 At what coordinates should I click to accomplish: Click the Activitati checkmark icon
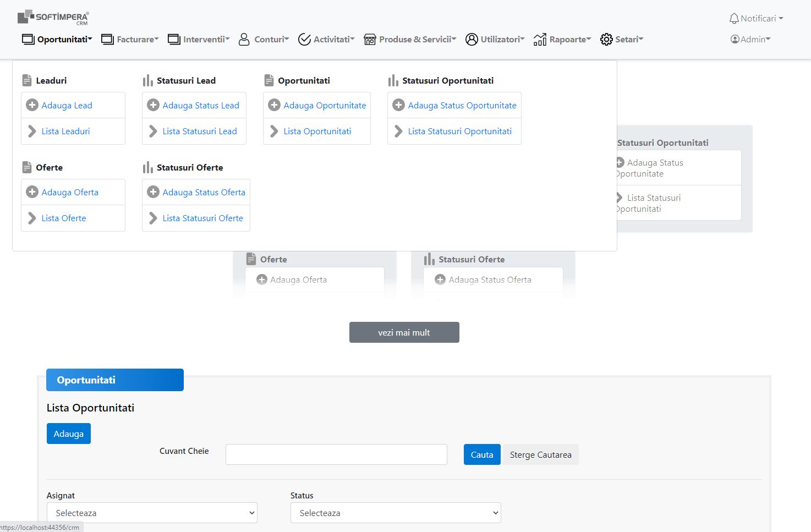point(304,39)
